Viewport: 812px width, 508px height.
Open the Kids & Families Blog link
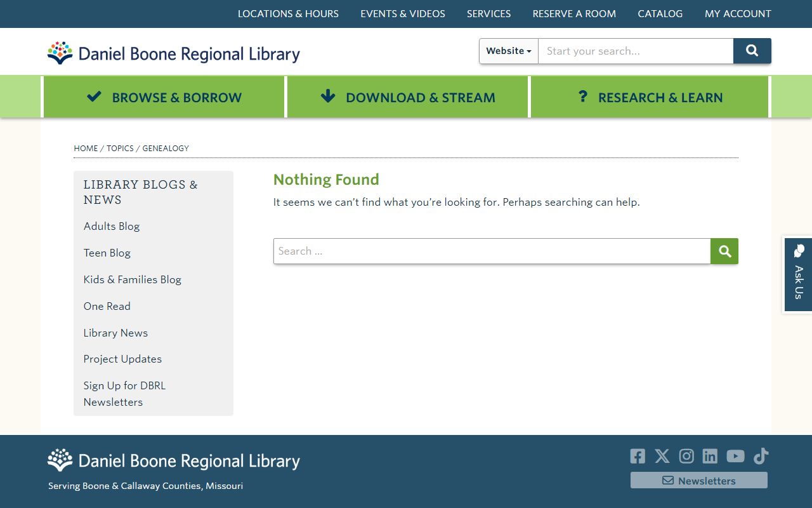[x=133, y=279]
